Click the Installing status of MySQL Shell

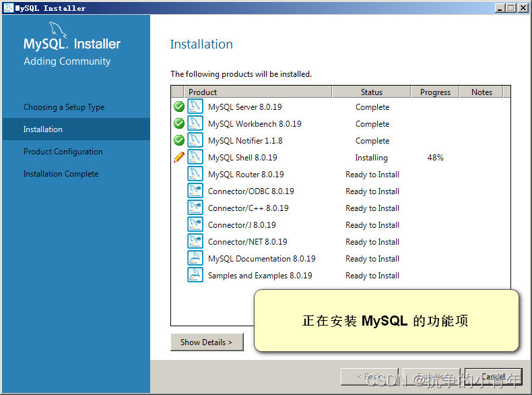tap(371, 158)
